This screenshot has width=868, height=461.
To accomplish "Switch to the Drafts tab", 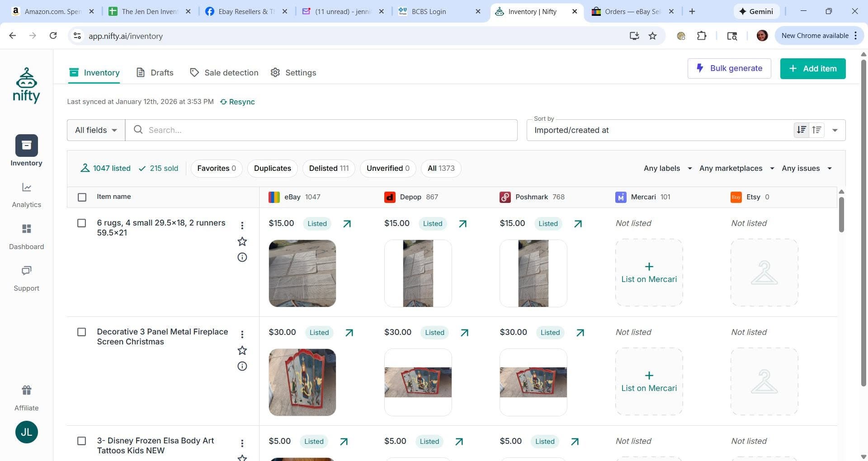I will point(155,73).
